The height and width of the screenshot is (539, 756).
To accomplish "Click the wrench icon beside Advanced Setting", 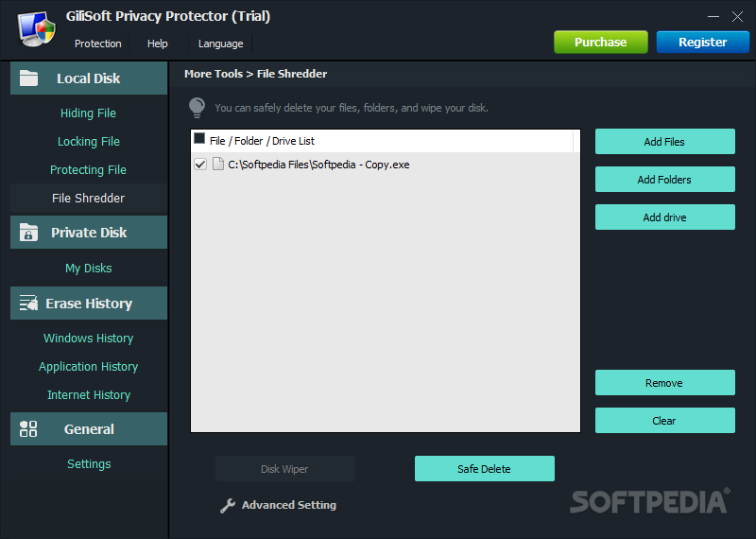I will pos(228,505).
